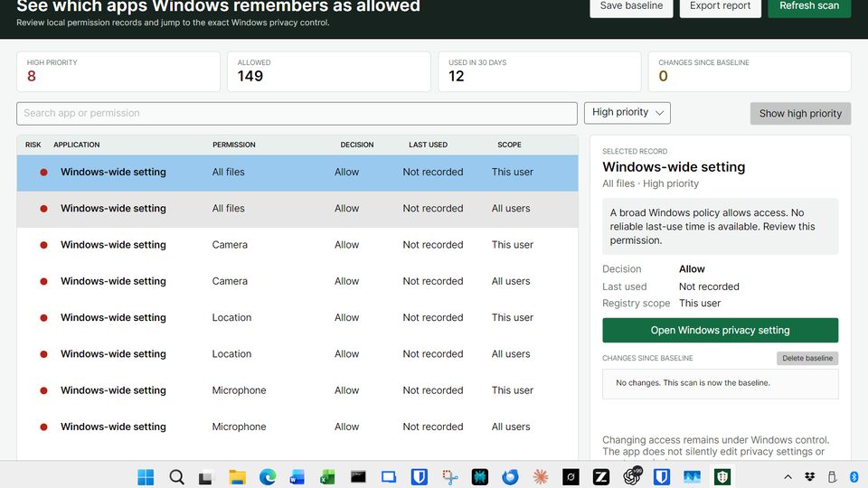Click the Export report button

click(x=721, y=6)
